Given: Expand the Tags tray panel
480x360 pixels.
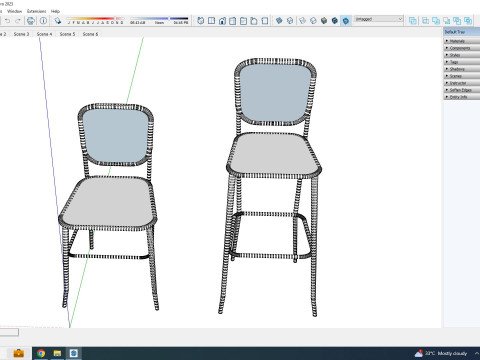Looking at the screenshot, I should click(x=462, y=62).
